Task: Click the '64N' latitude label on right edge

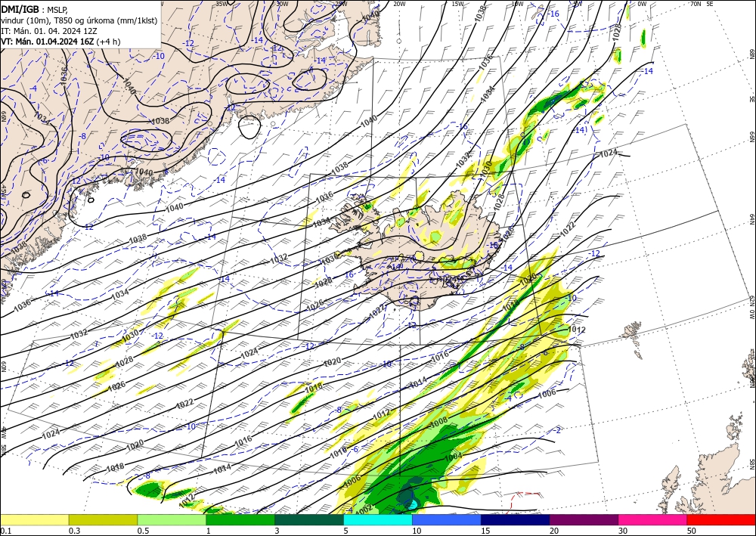Action: (751, 218)
